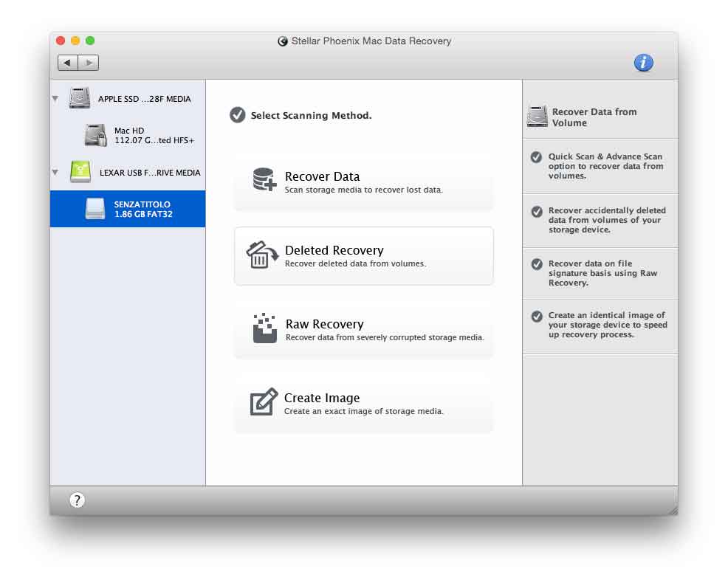The height and width of the screenshot is (583, 728).
Task: Click the Lexar USB drive icon
Action: point(80,172)
